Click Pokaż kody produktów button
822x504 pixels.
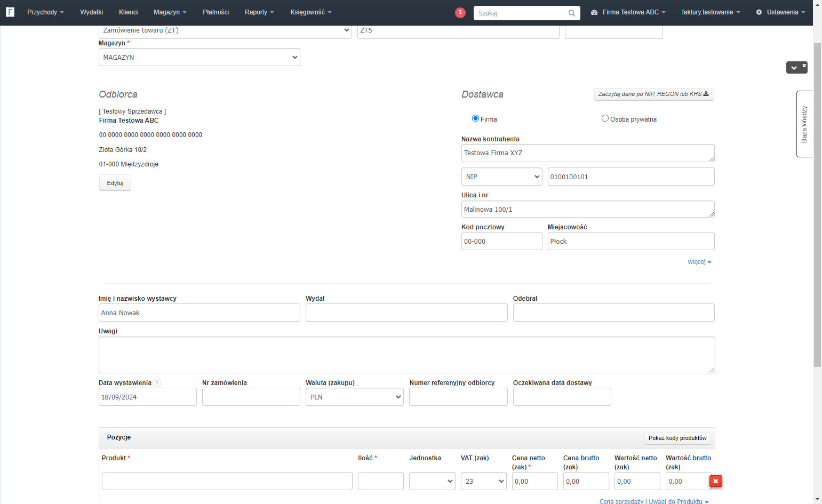677,438
